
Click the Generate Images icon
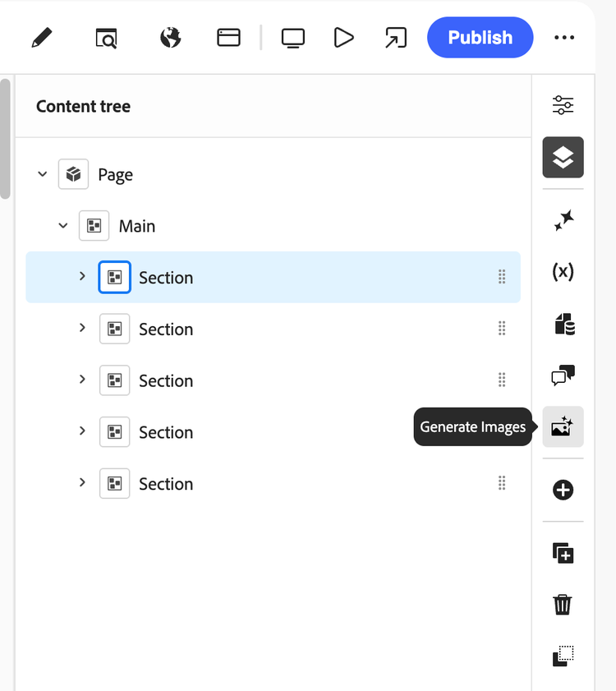click(563, 426)
